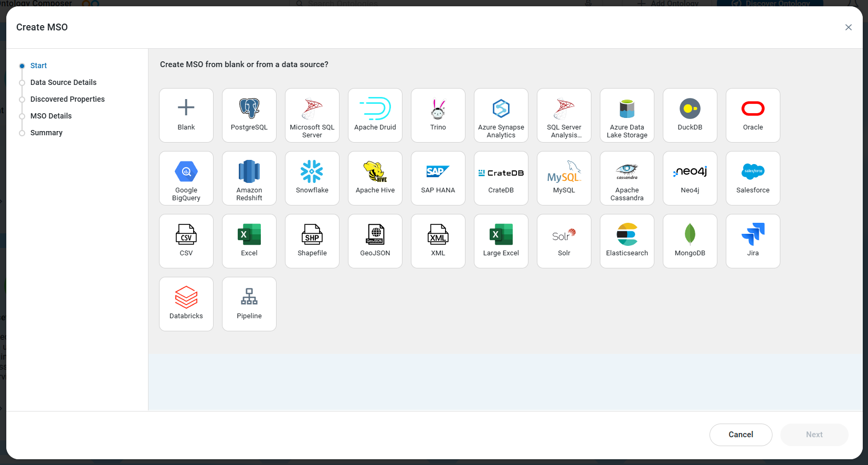This screenshot has width=868, height=465.
Task: Select Azure Synapse Analytics tile
Action: coord(501,115)
